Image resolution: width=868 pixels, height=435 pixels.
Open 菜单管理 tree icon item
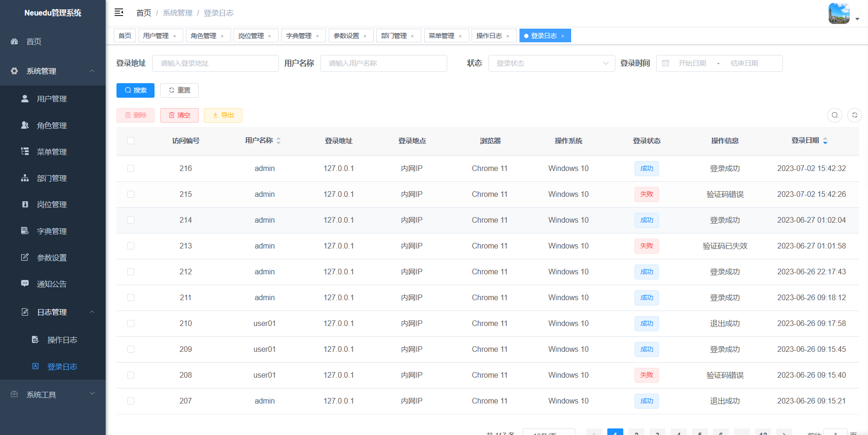click(25, 151)
